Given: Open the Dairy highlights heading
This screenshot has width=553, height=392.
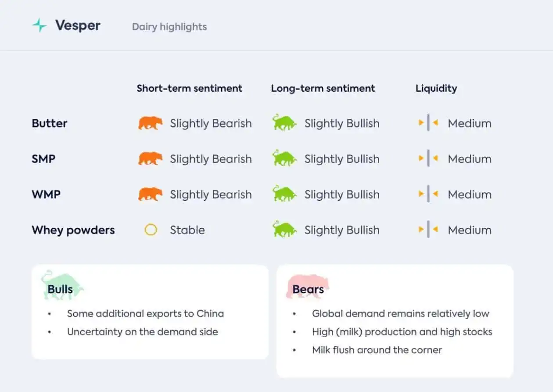Looking at the screenshot, I should 169,27.
